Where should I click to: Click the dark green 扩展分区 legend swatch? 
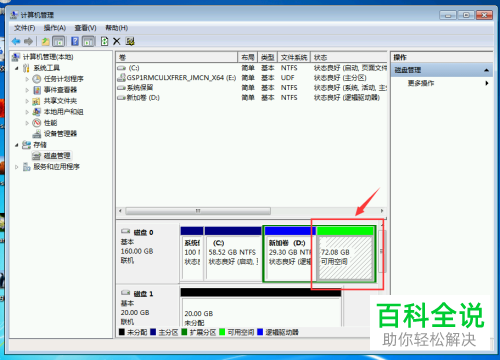click(x=184, y=332)
